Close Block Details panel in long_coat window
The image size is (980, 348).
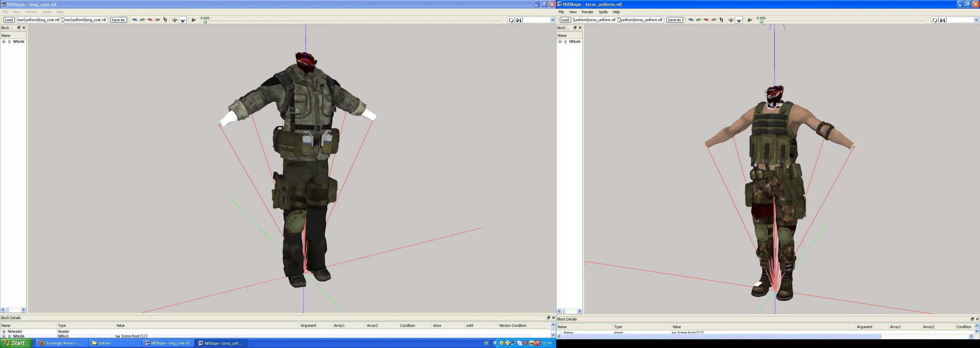(x=553, y=318)
